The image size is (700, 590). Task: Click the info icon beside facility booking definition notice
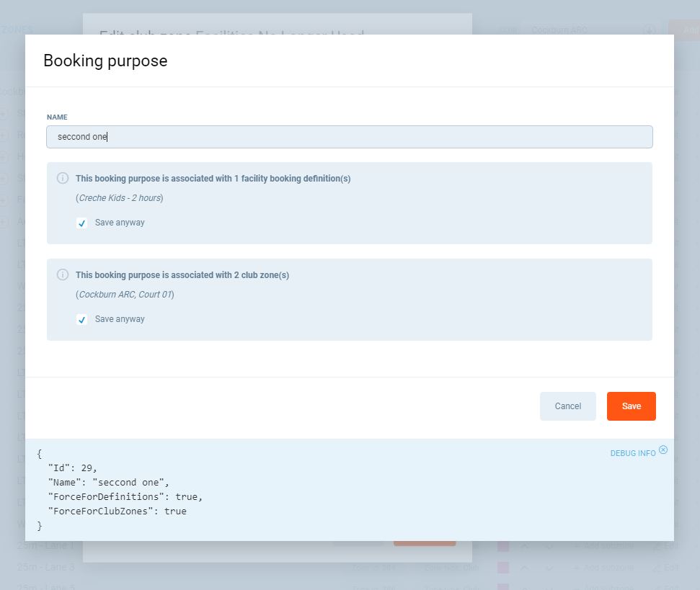[63, 178]
